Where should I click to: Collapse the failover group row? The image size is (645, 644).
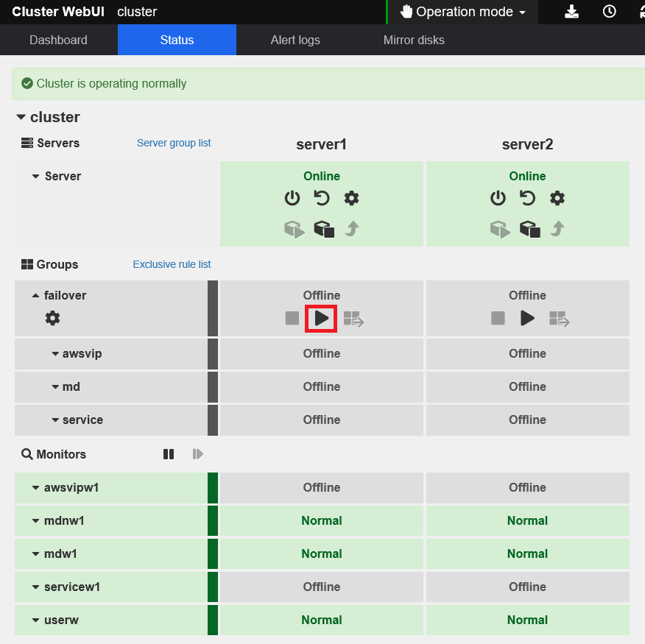point(35,295)
